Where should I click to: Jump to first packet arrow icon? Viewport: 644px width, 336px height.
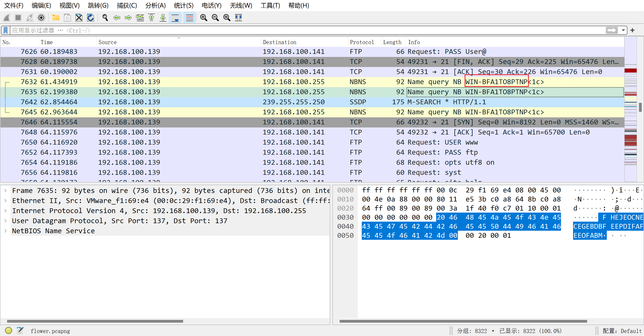[x=151, y=18]
